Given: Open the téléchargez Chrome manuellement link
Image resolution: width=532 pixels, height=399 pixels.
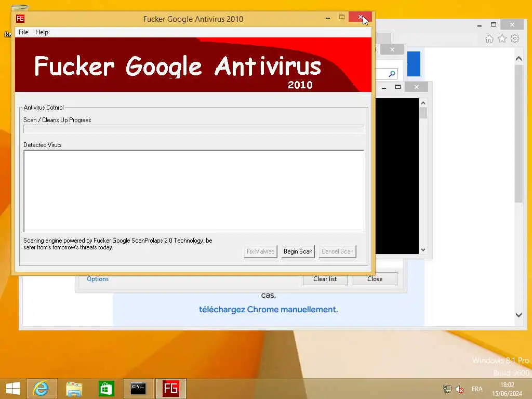Looking at the screenshot, I should pyautogui.click(x=269, y=310).
